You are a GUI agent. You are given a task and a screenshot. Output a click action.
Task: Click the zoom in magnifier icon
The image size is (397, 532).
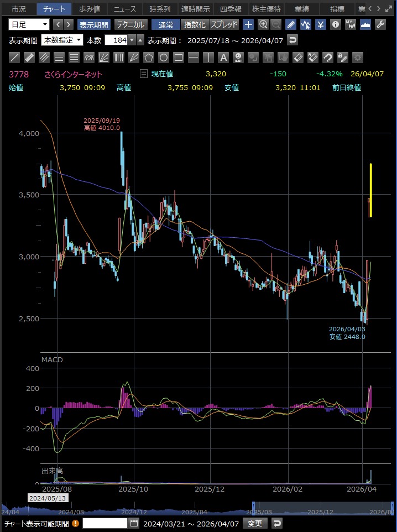pos(263,24)
